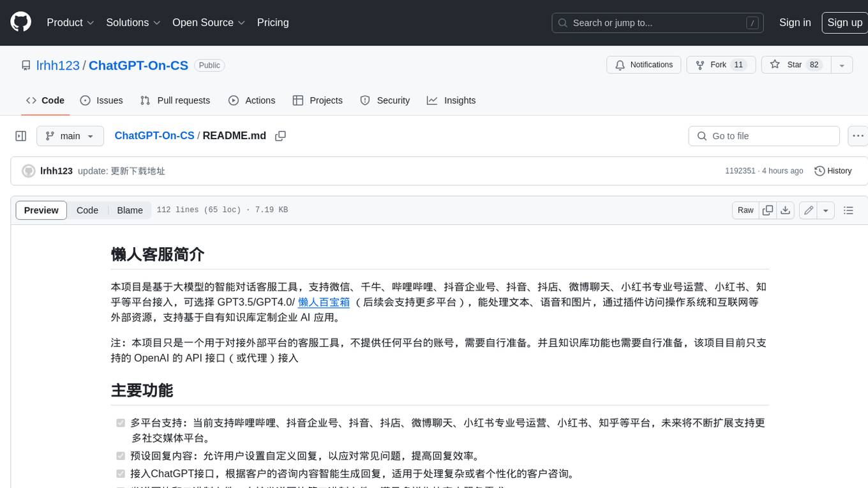Click the 预设回复内容 task checkbox
The image size is (868, 488).
click(x=121, y=456)
